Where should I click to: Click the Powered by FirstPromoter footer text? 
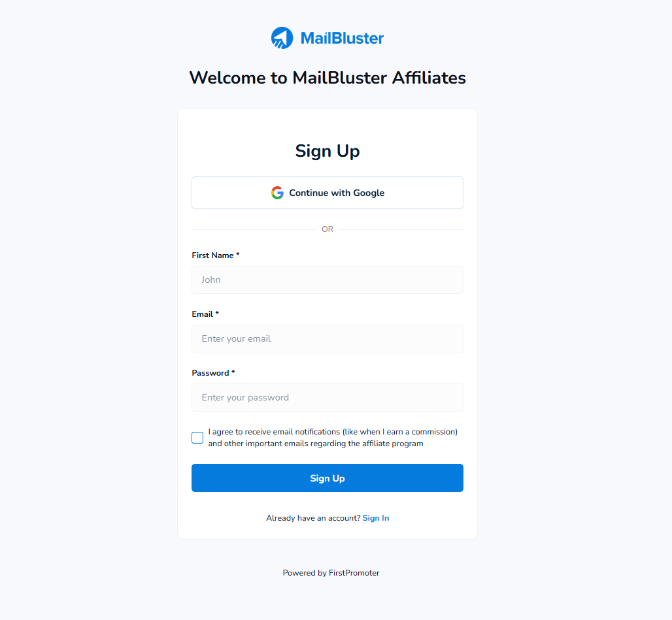(331, 573)
